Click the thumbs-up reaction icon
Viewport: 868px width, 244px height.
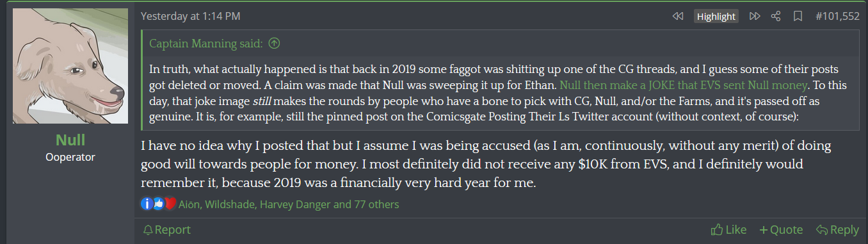[158, 204]
